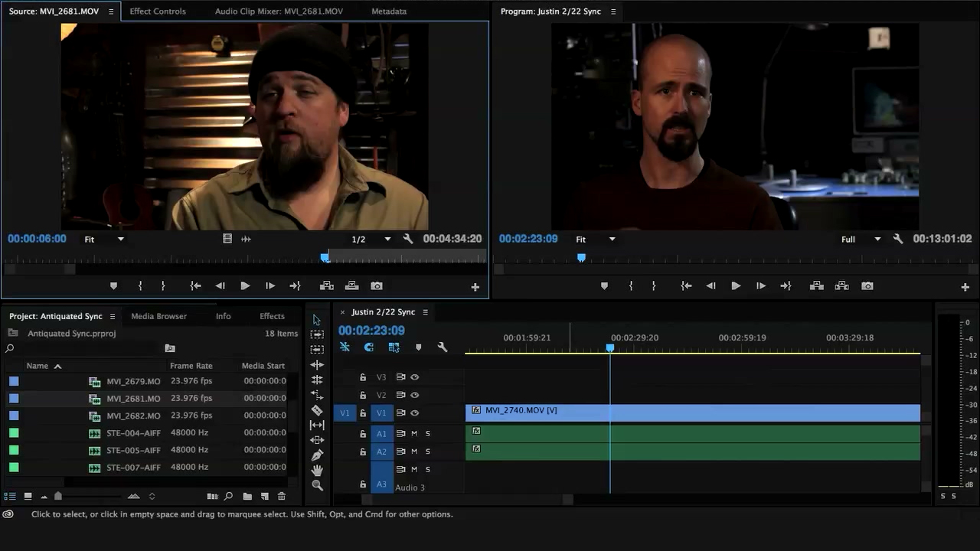Open Source monitor Fit zoom dropdown
The image size is (980, 551).
[104, 240]
